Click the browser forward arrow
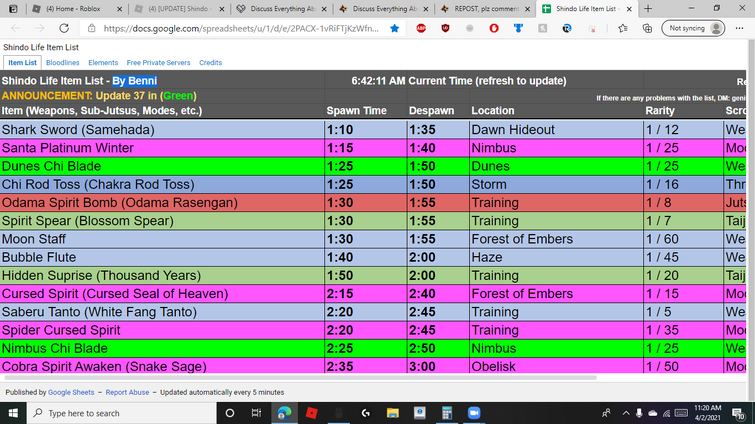The height and width of the screenshot is (424, 755). click(39, 28)
